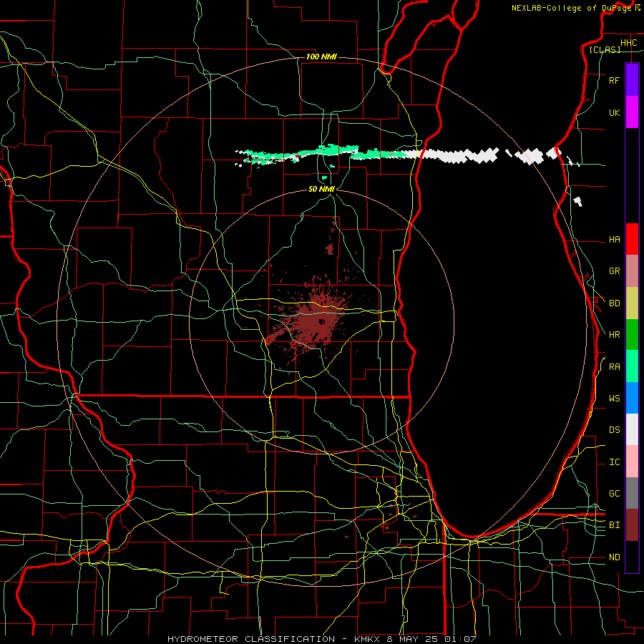644x644 pixels.
Task: Click the UK legend label
Action: click(614, 112)
